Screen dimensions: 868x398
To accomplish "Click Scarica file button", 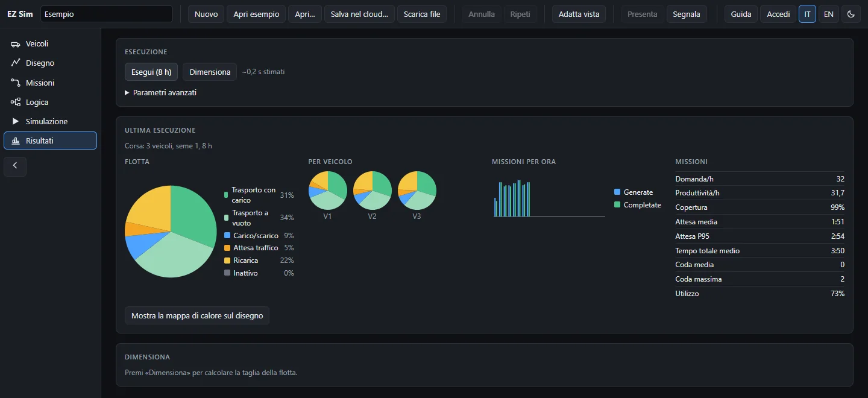I will pyautogui.click(x=422, y=14).
